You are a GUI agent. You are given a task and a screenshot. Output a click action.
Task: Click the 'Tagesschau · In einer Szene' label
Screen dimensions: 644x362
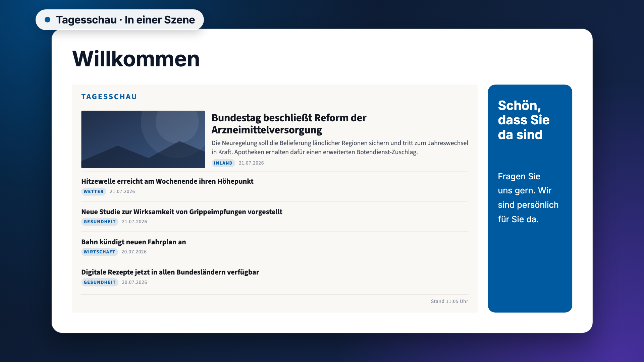(x=125, y=20)
